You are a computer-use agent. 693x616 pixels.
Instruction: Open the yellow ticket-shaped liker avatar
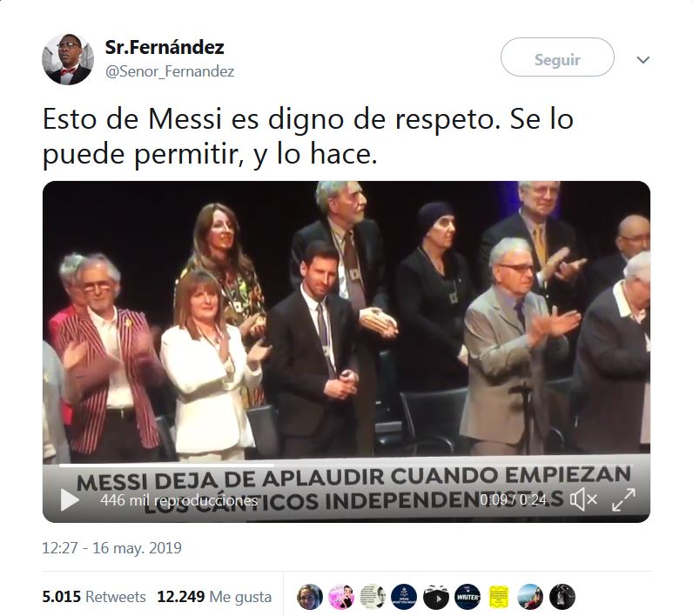[x=499, y=597]
